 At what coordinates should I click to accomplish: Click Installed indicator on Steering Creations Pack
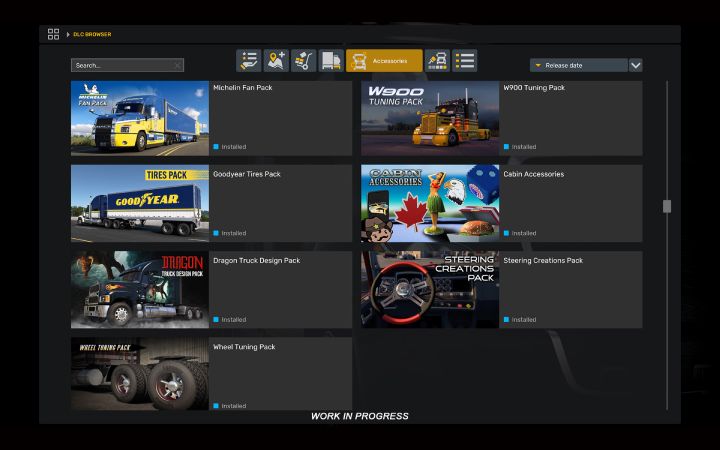[520, 320]
